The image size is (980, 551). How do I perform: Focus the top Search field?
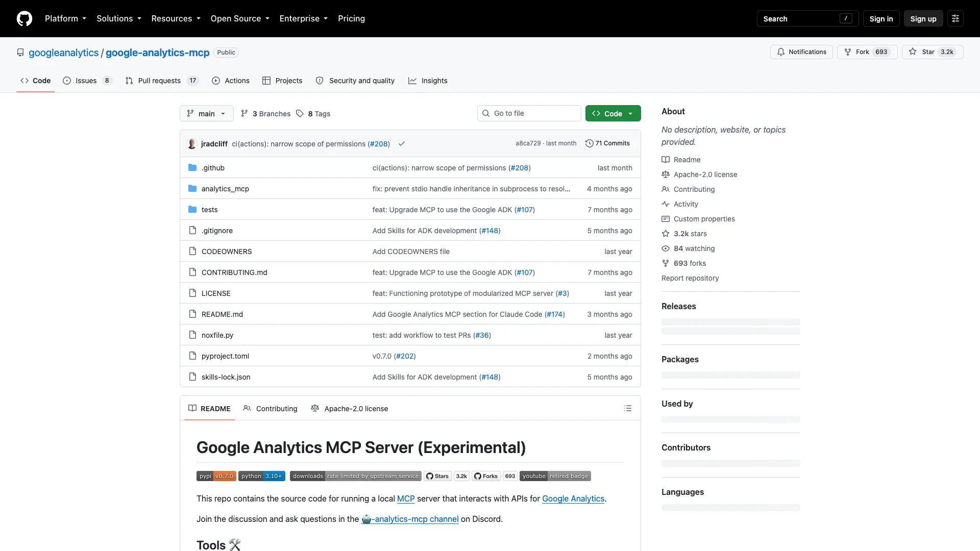coord(807,18)
